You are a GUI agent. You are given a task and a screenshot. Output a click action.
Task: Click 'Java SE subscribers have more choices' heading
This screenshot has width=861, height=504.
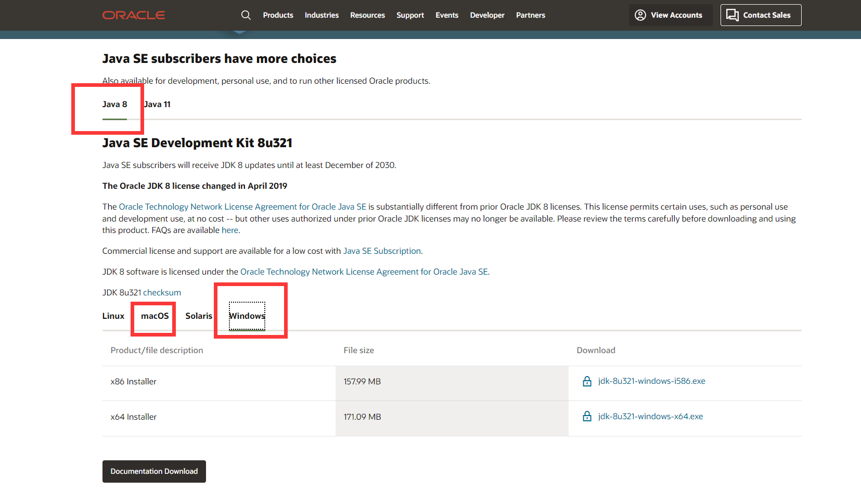[219, 59]
